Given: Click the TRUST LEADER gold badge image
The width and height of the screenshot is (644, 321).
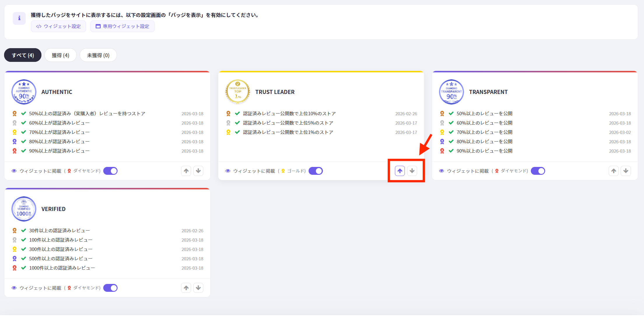Looking at the screenshot, I should pyautogui.click(x=238, y=92).
